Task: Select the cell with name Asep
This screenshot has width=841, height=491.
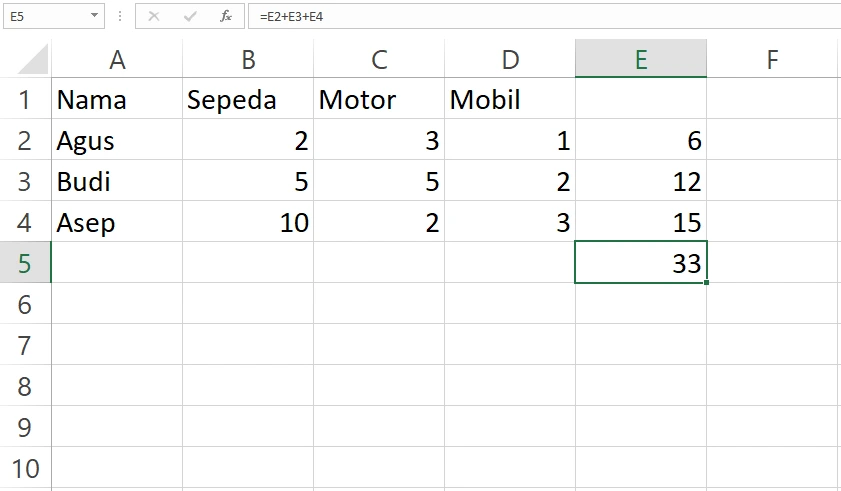Action: click(x=117, y=222)
